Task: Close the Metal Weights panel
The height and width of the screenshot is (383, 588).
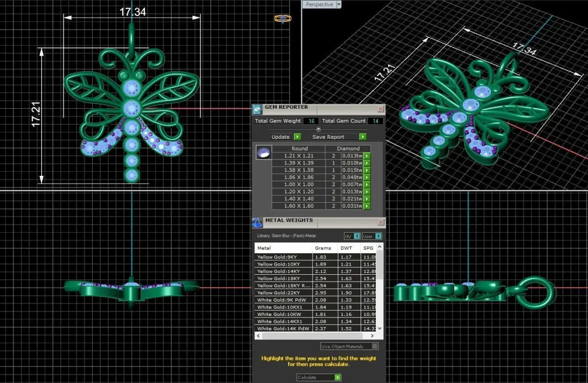Action: coord(381,223)
